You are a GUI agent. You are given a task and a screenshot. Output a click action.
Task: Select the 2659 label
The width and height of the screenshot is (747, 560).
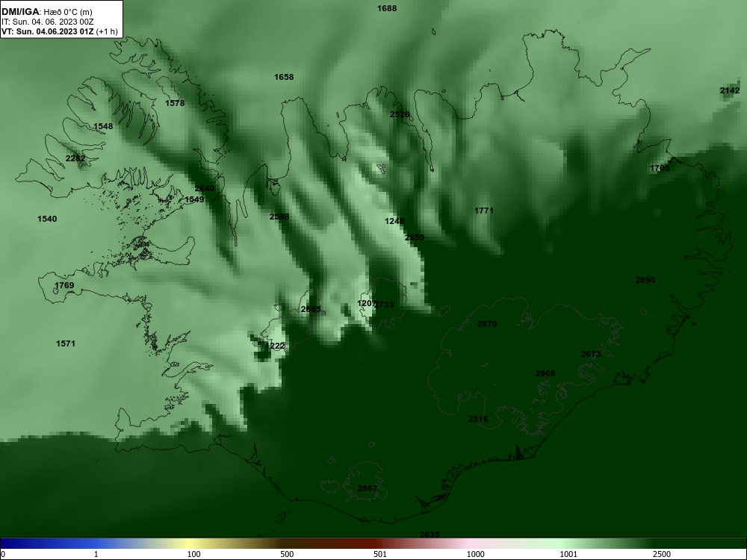pyautogui.click(x=415, y=237)
